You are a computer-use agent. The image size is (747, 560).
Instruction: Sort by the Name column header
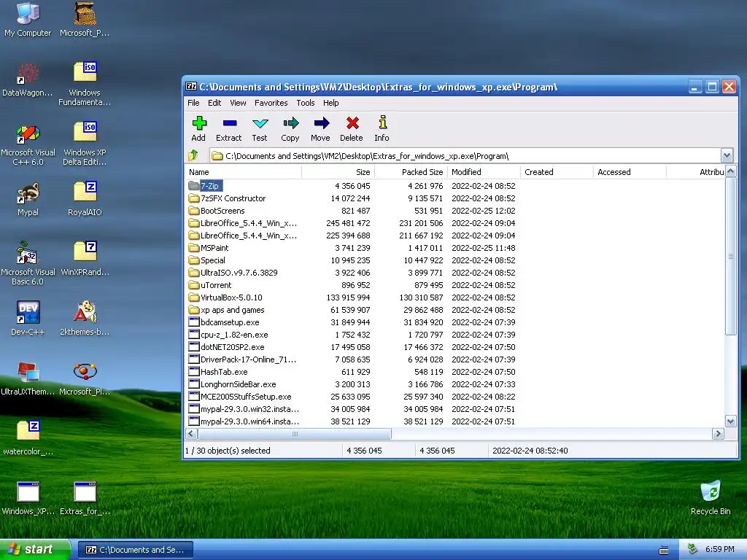(243, 172)
